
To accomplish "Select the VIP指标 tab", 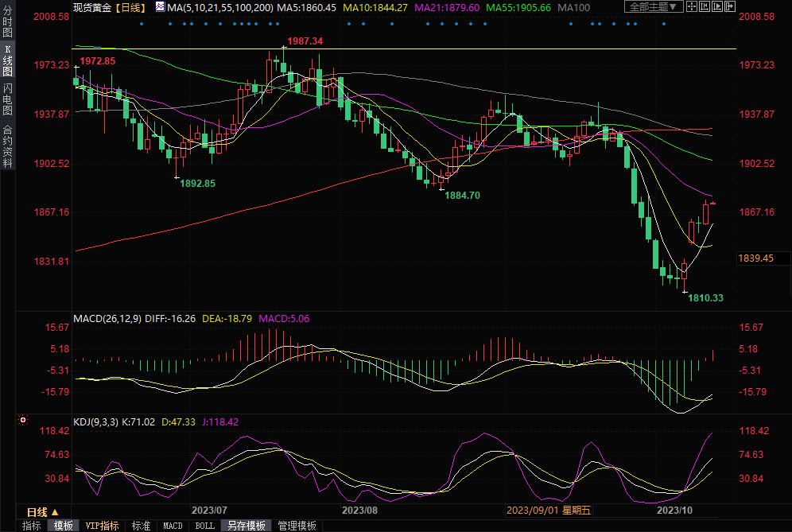I will coord(103,526).
